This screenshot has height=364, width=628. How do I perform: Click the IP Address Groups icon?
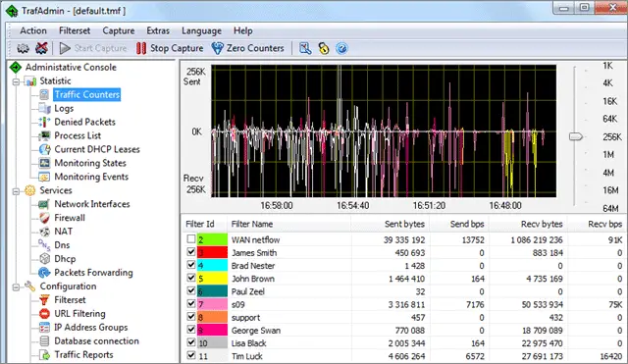(x=44, y=328)
